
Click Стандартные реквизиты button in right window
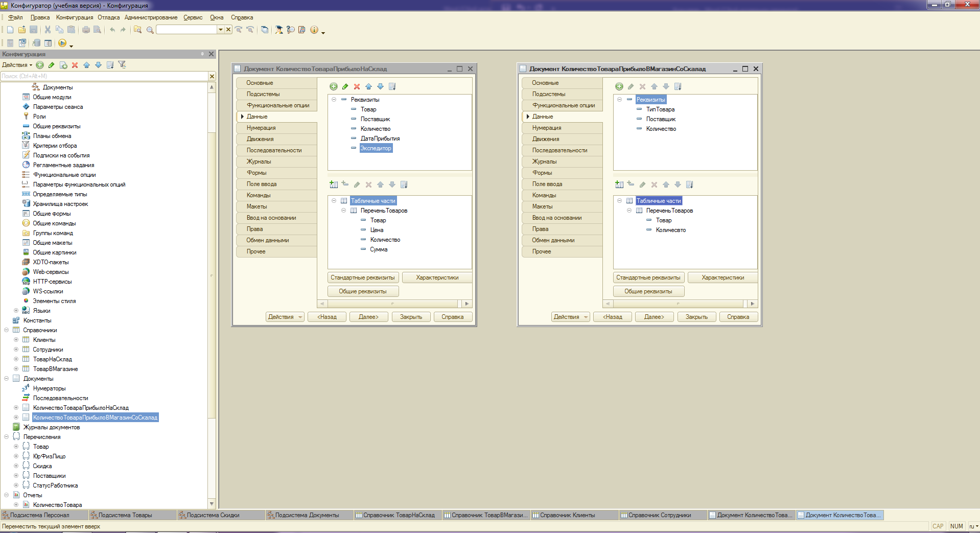[x=648, y=277]
